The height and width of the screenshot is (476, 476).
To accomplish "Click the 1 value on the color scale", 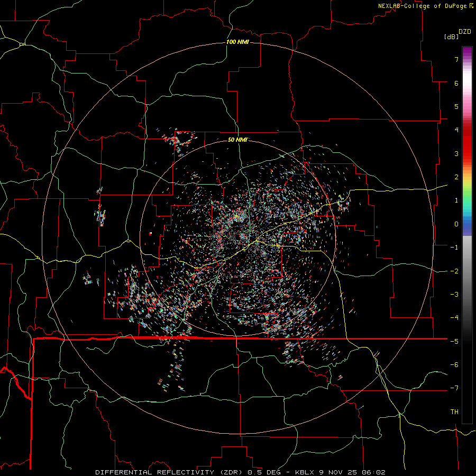I will click(x=456, y=200).
